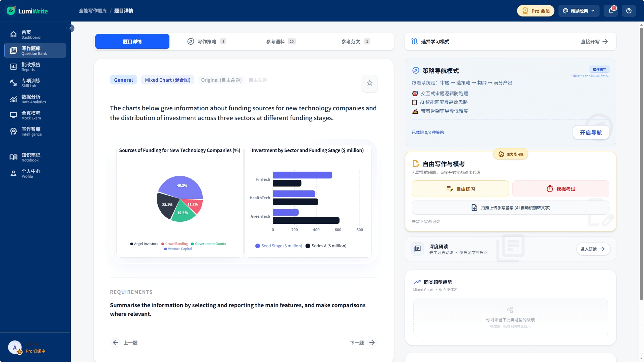Click the page vertical scrollbar
Screen dimensions: 644x362
point(641,163)
